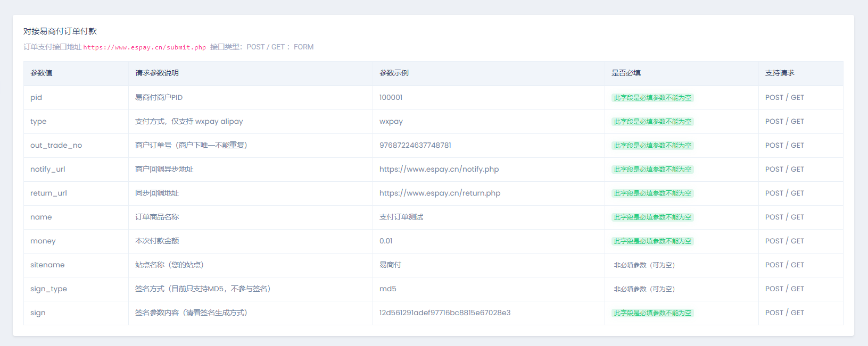The image size is (868, 346).
Task: Click the 支持请求 column header
Action: pos(780,73)
